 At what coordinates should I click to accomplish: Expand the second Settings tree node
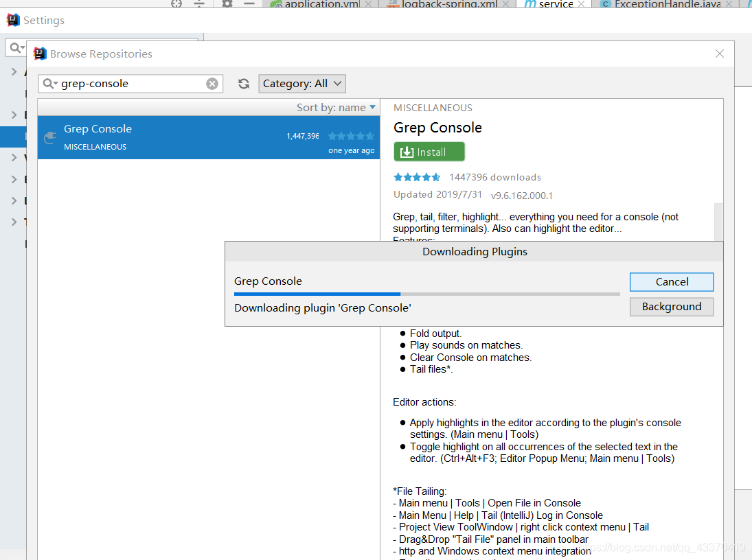pyautogui.click(x=14, y=115)
